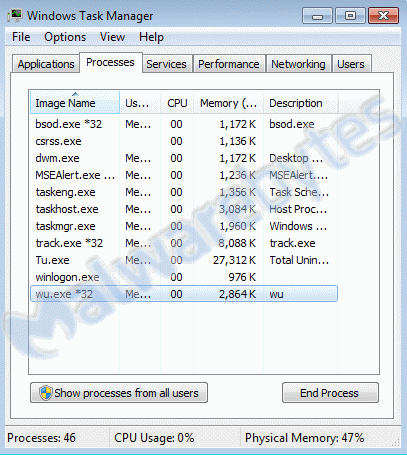Click the shield icon on Show processes button
The height and width of the screenshot is (455, 407).
(45, 393)
